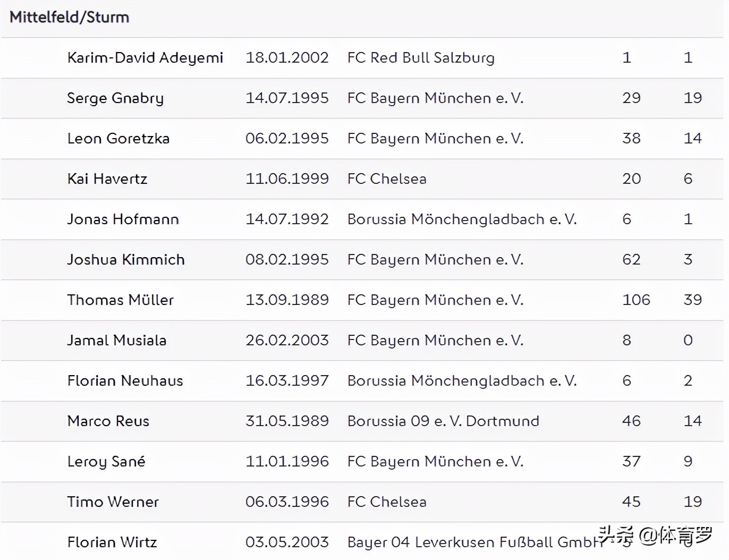Select the Leroy Sané name

coord(106,462)
